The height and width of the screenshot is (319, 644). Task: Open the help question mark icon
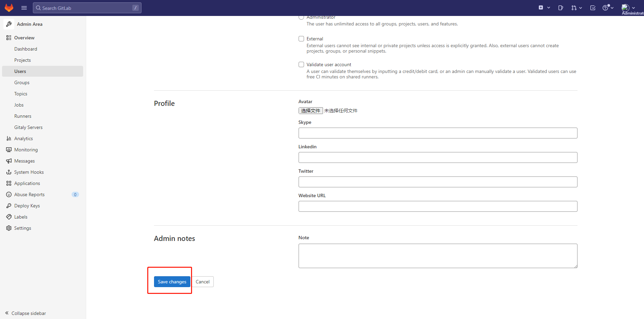coord(605,8)
